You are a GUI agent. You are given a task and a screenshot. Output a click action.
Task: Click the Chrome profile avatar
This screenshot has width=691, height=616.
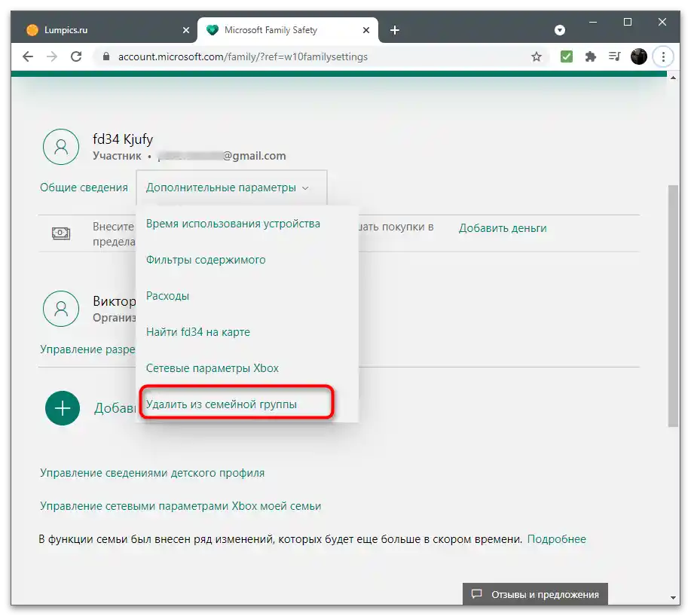[x=638, y=56]
